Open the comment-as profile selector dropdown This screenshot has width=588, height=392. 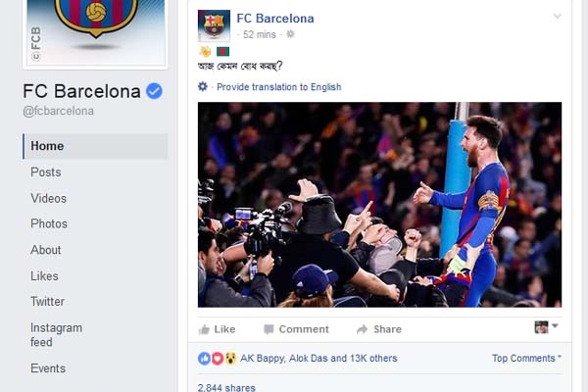click(x=547, y=327)
